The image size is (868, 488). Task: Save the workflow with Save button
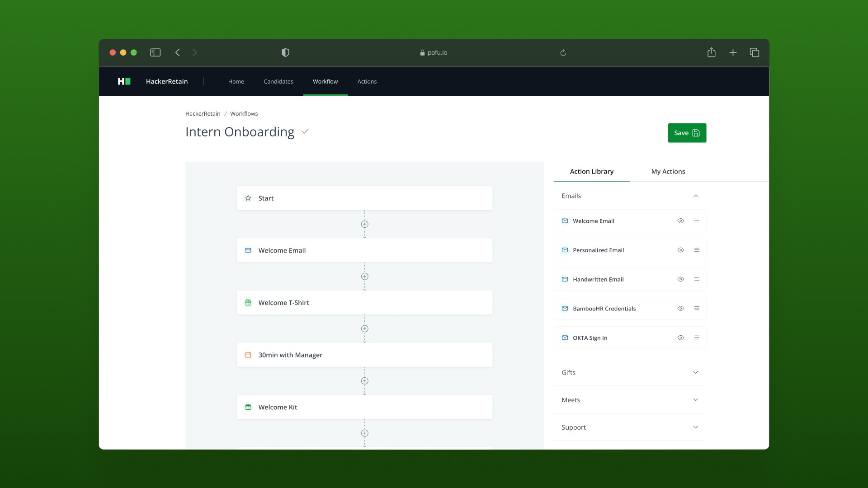click(x=687, y=133)
